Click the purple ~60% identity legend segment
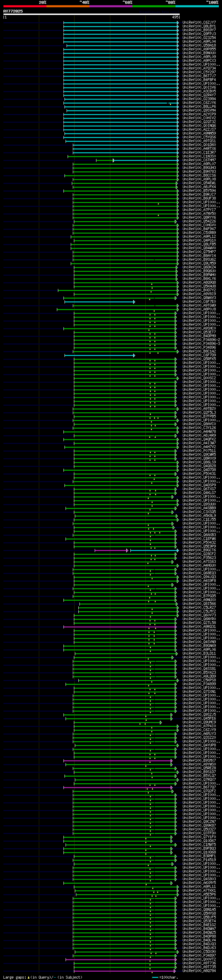The height and width of the screenshot is (980, 222). [x=111, y=6]
